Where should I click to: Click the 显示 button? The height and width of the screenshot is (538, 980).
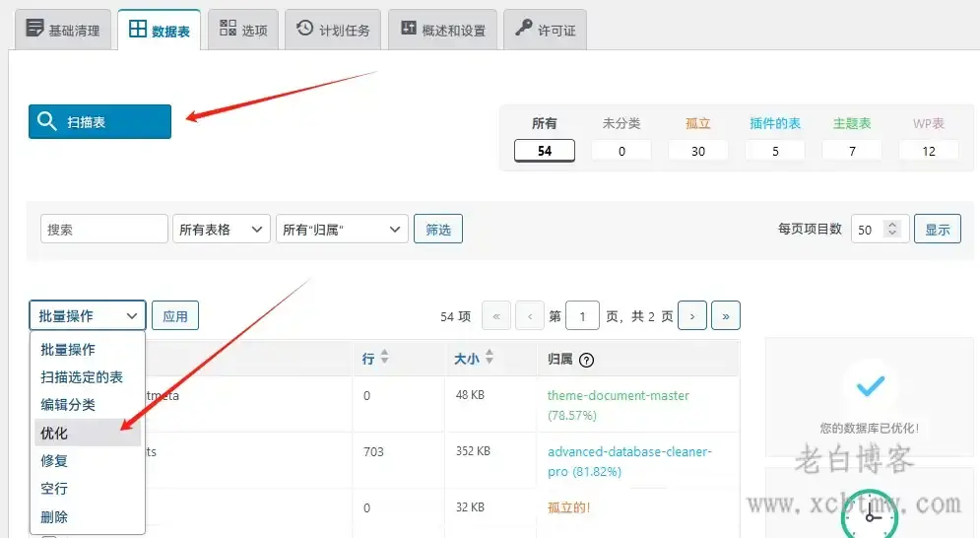coord(938,229)
